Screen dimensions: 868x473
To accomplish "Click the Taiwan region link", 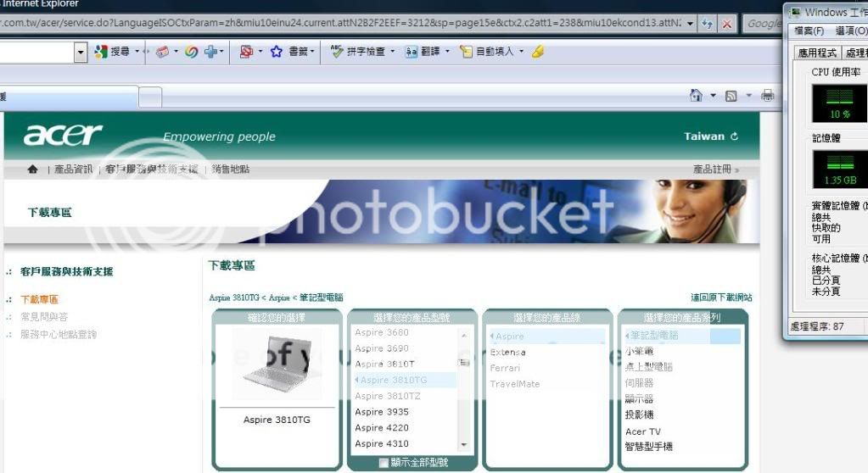I will (x=703, y=136).
